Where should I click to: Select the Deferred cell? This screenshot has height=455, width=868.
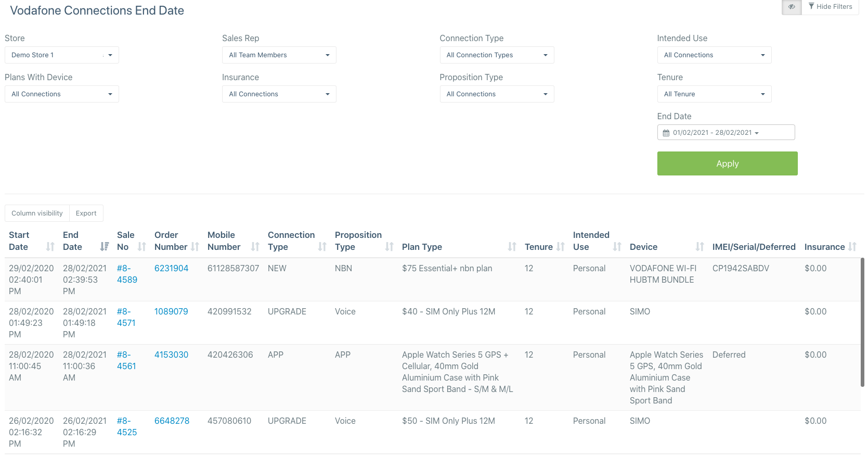(729, 355)
